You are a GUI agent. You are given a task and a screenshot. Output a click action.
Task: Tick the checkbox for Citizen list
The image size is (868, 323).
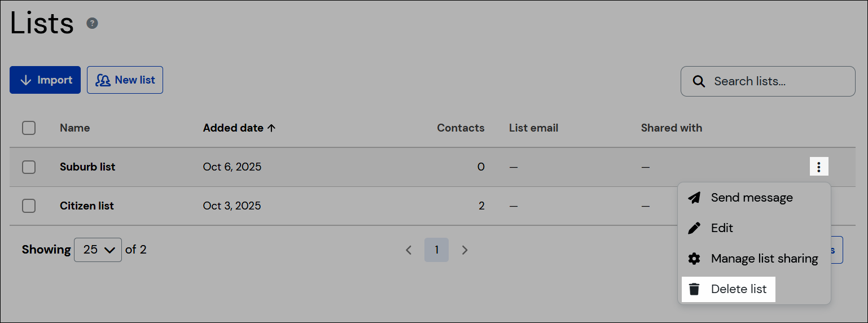pyautogui.click(x=29, y=206)
